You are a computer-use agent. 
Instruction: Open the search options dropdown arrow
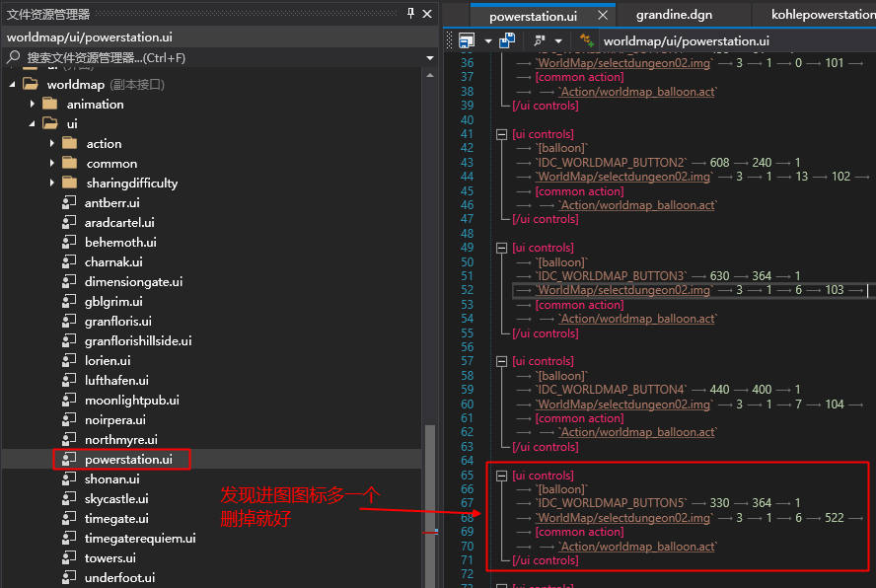(430, 58)
